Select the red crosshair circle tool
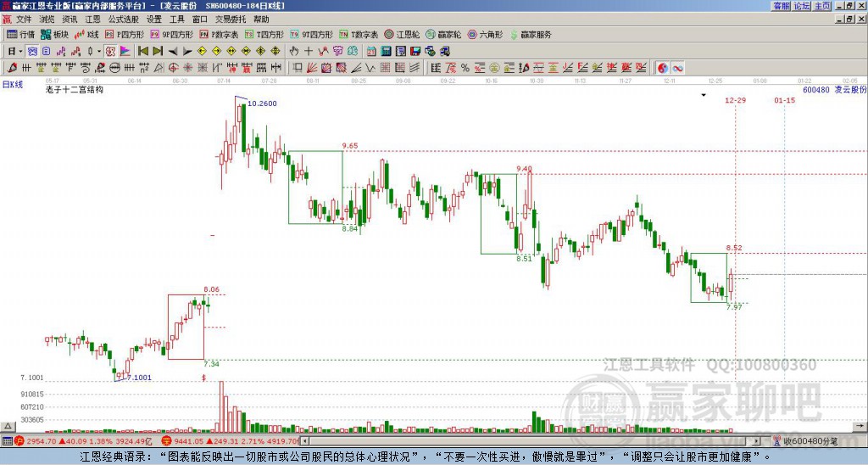Screen dimensions: 868x465 pyautogui.click(x=173, y=68)
